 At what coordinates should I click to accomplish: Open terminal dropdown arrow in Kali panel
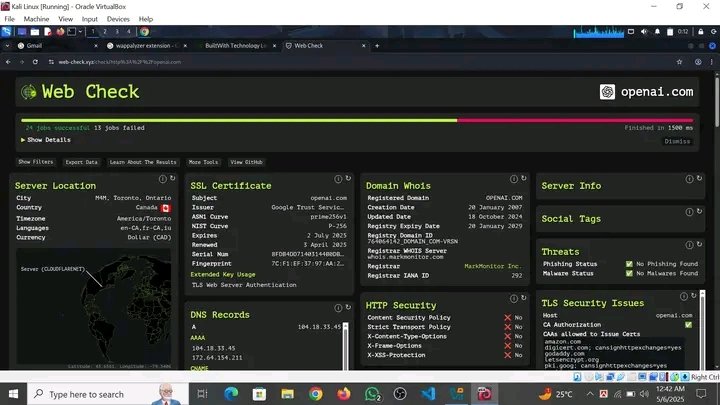point(80,31)
